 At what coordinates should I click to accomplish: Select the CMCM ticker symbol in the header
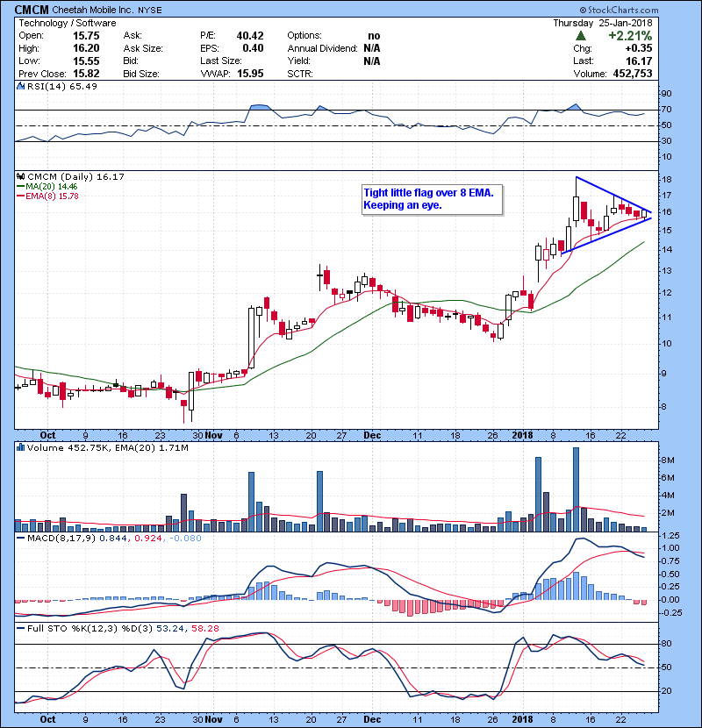[x=32, y=10]
